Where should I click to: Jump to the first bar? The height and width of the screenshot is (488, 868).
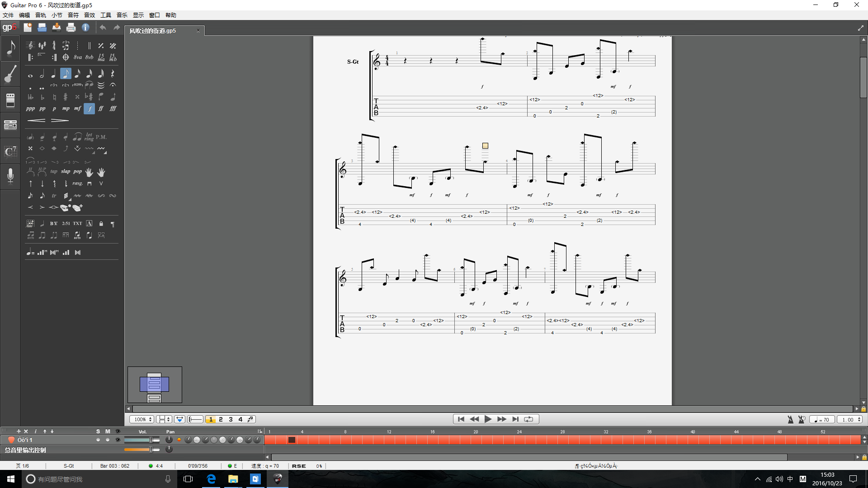click(x=461, y=419)
